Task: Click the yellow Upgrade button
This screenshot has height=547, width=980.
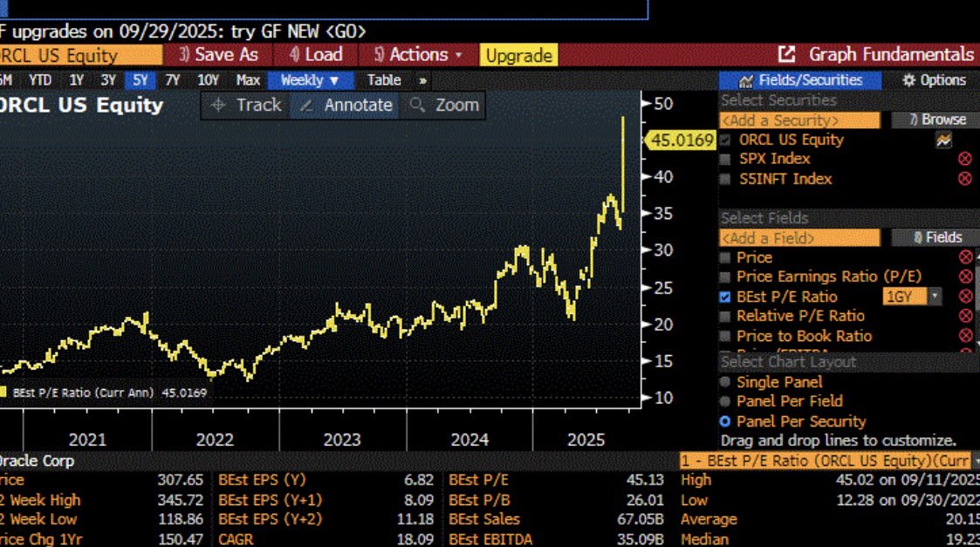Action: point(518,56)
